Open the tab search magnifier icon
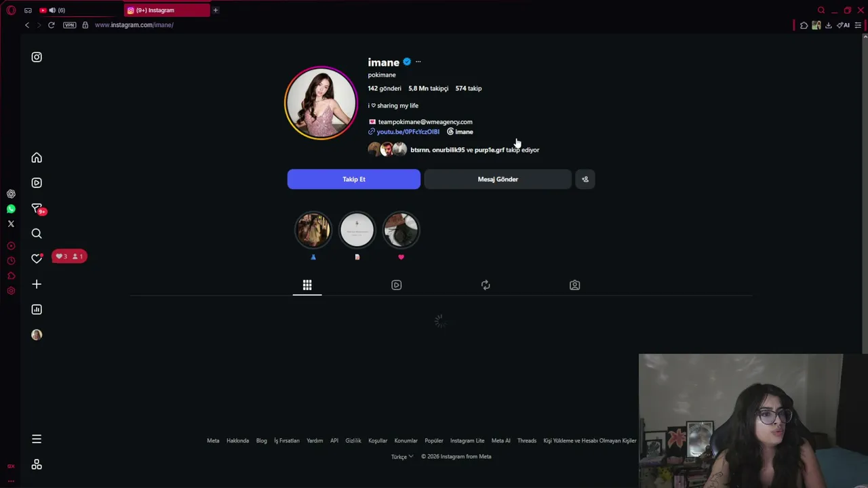 (821, 10)
